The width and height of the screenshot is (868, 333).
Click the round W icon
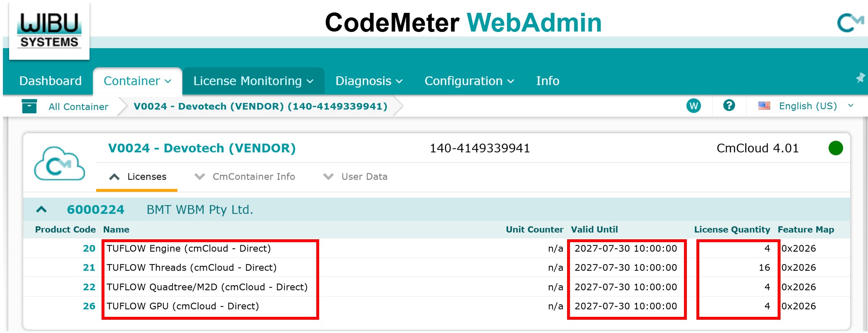point(693,106)
